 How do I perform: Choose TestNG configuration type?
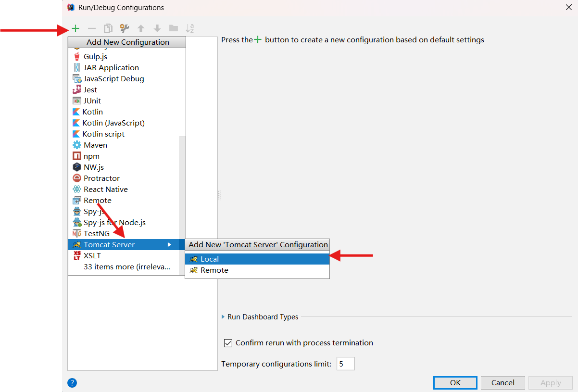point(124,233)
